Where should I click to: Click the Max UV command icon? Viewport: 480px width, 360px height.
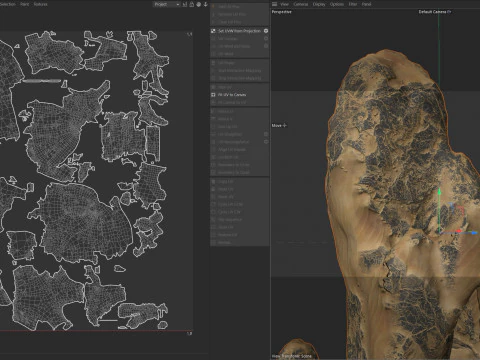(213, 87)
